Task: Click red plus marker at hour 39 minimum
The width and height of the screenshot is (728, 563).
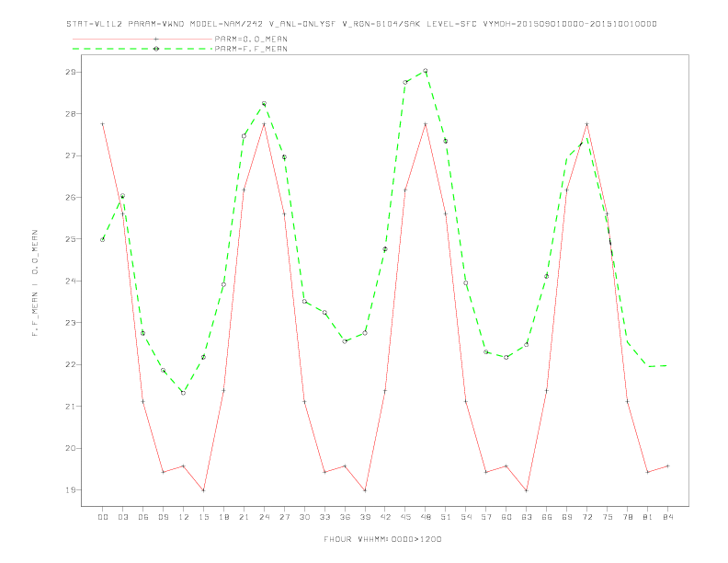Action: (x=365, y=490)
